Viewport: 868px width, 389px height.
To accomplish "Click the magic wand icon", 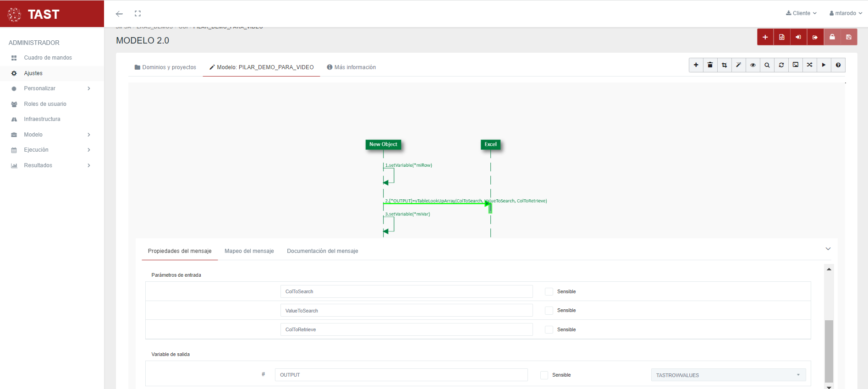I will tap(738, 65).
